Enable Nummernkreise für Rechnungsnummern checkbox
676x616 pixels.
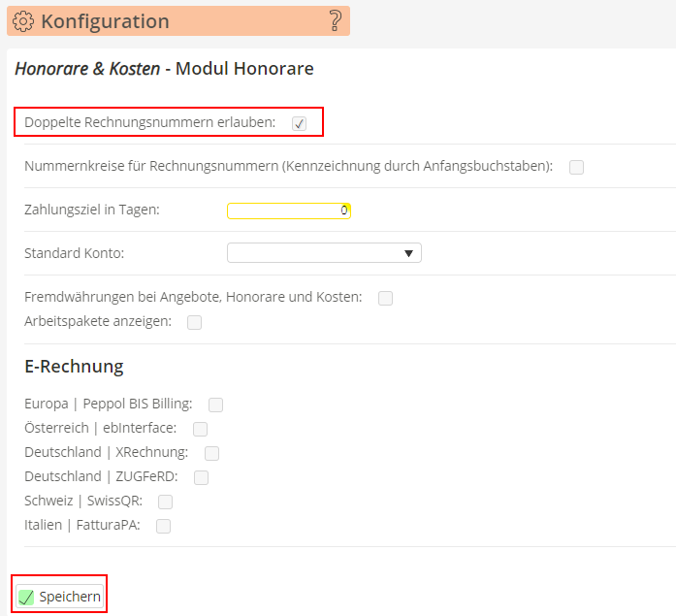[576, 167]
